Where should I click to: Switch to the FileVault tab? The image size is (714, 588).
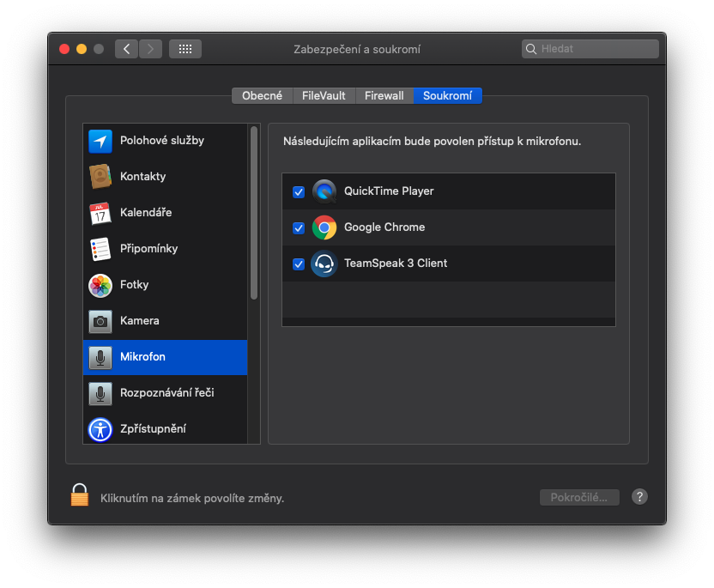click(x=324, y=96)
